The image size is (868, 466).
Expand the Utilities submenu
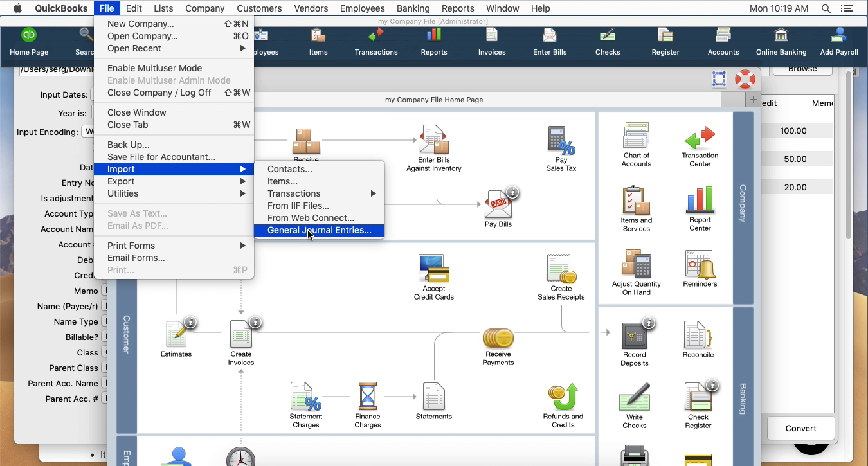tap(174, 193)
